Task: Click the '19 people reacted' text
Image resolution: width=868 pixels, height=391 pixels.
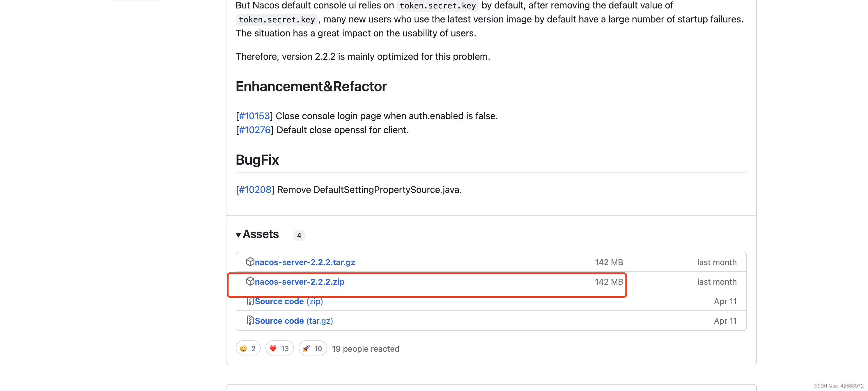Action: coord(365,349)
